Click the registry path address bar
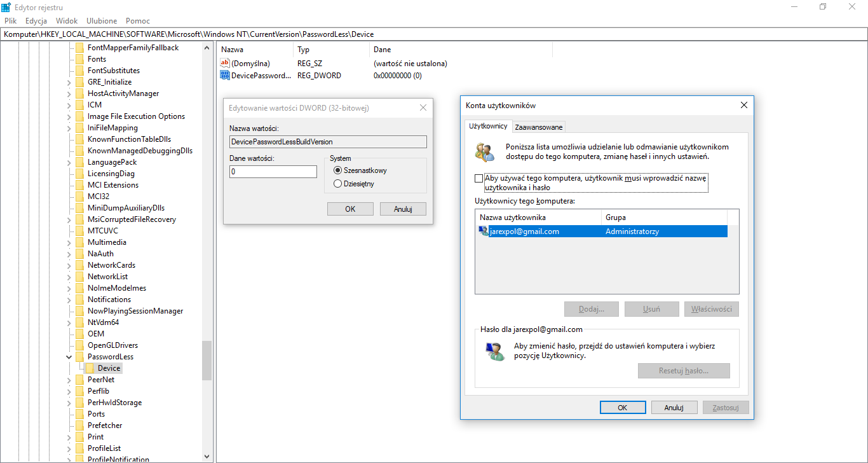Screen dimensions: 868x463 pos(434,34)
